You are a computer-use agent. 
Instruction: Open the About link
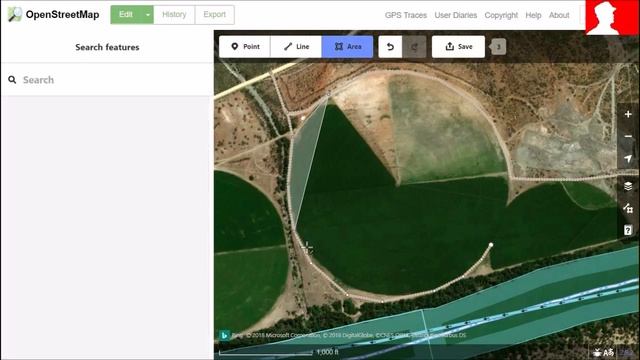(x=559, y=15)
